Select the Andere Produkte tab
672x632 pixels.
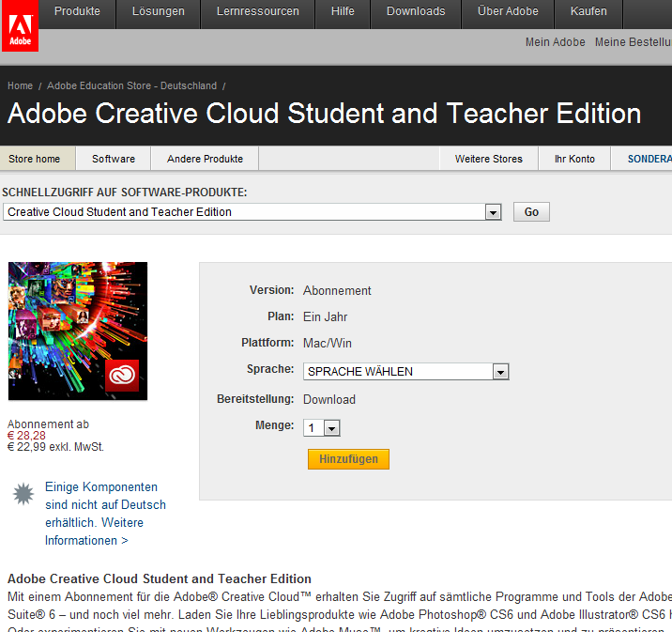205,159
